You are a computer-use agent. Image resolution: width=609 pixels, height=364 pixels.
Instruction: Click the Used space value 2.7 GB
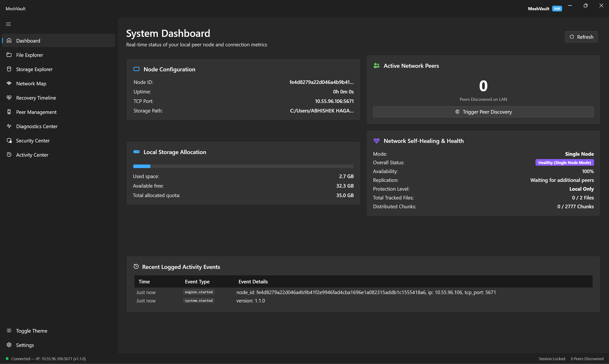[346, 176]
